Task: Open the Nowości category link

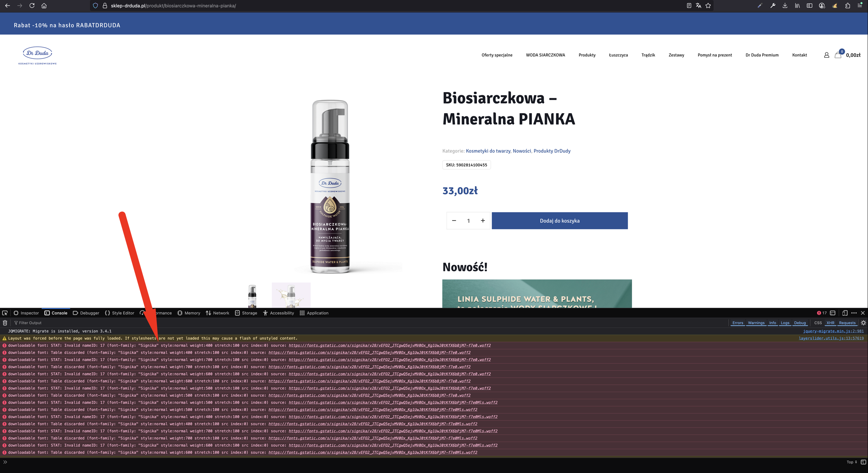Action: click(522, 151)
